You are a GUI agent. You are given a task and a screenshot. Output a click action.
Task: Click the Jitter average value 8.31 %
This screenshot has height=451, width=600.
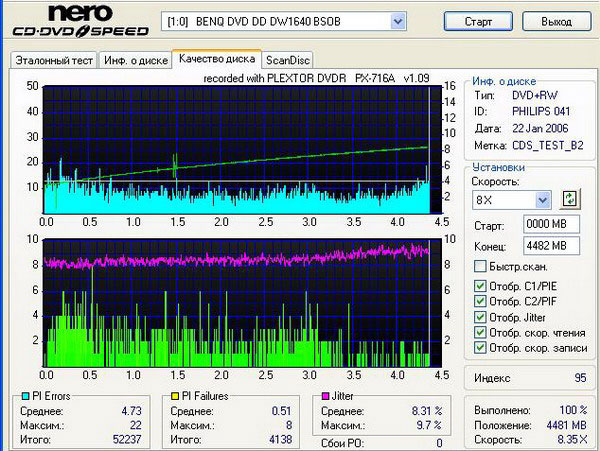(x=427, y=411)
